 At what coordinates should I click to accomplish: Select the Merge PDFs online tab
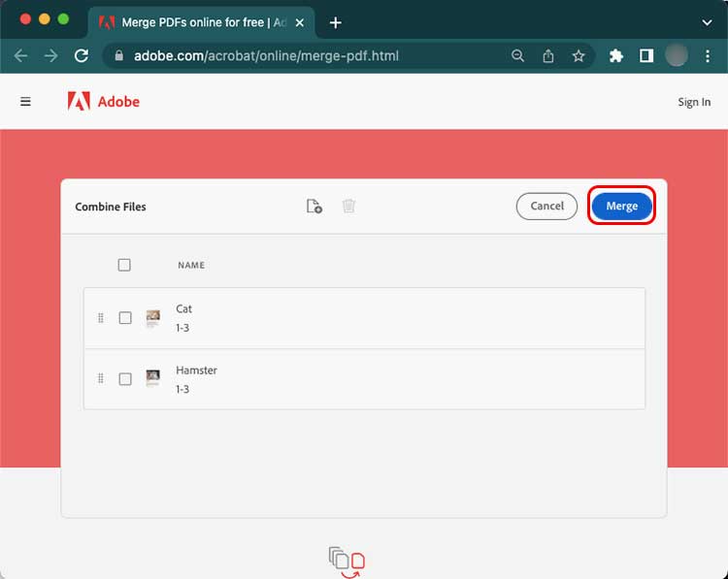tap(201, 22)
